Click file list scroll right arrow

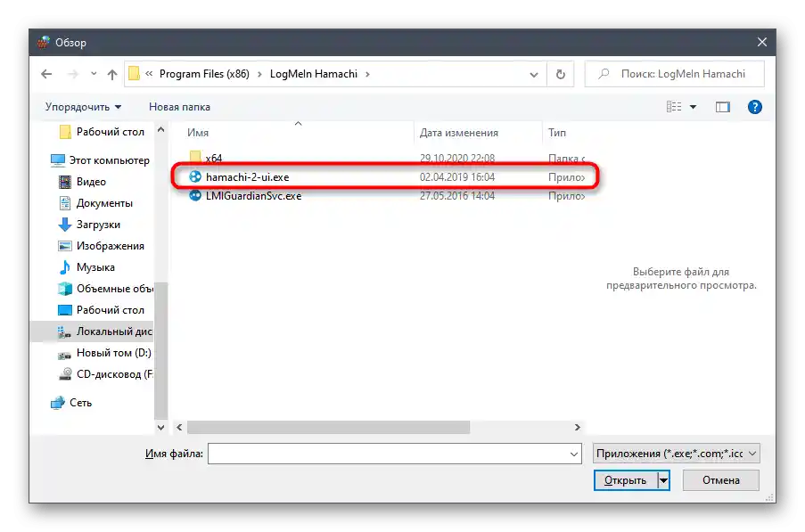578,428
